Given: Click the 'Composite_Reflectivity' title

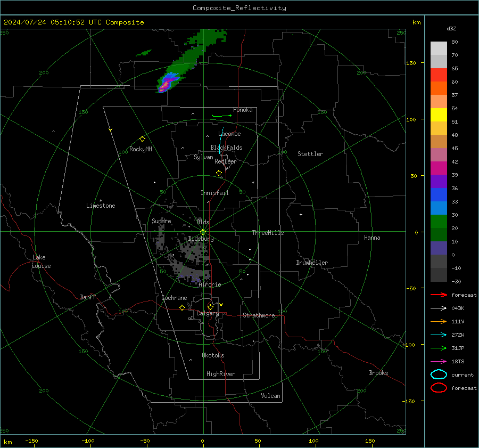Looking at the screenshot, I should pyautogui.click(x=240, y=8).
